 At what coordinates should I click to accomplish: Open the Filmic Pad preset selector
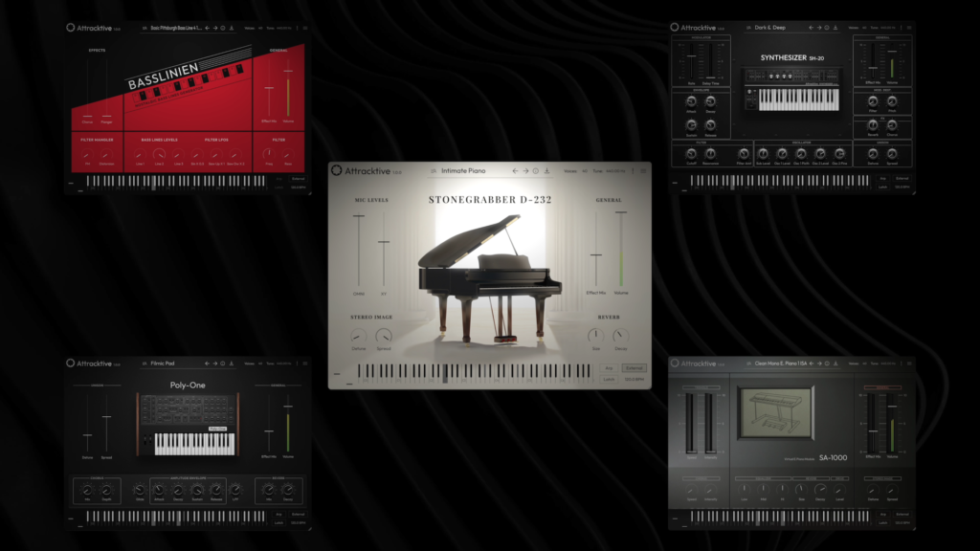pyautogui.click(x=164, y=364)
